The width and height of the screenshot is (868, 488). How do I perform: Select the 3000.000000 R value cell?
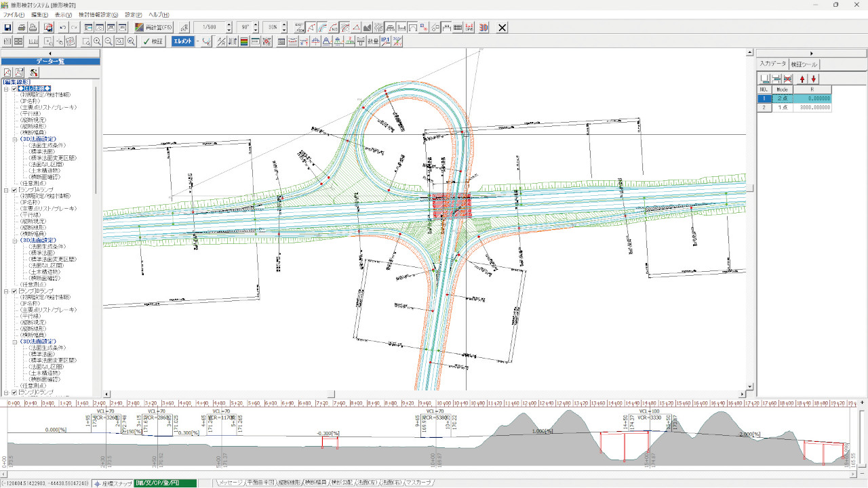coord(812,107)
